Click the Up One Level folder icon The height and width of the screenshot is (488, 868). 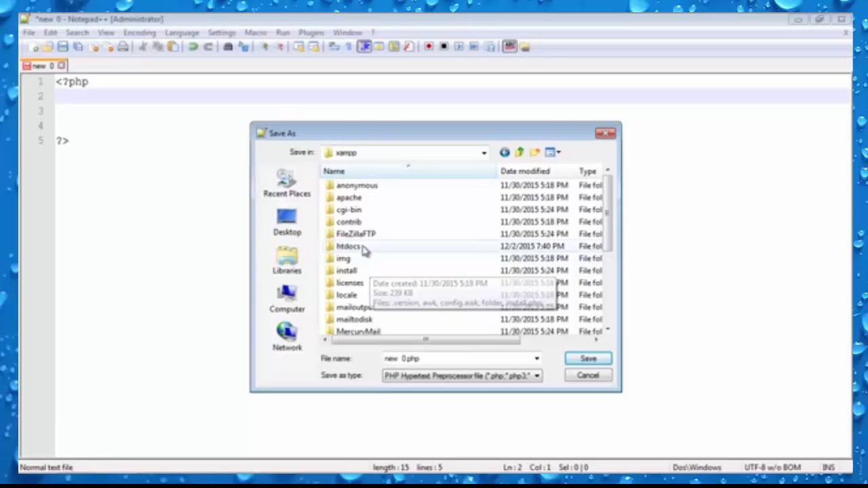pos(519,152)
